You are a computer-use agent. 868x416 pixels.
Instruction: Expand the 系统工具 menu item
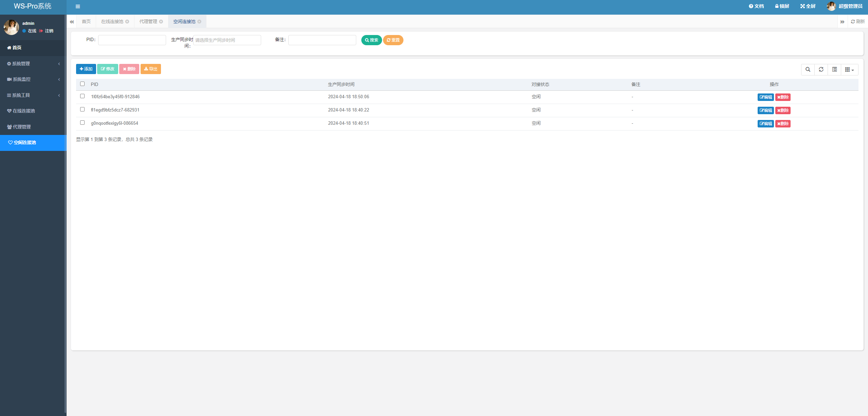coord(33,95)
